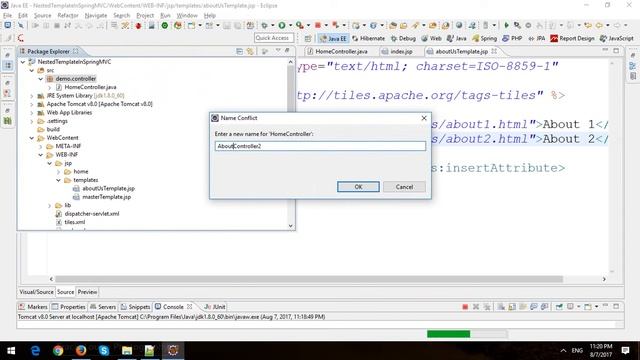Screen dimensions: 640x360
Task: Expand the Apache Tomcat v8.0 library
Action: pyautogui.click(x=32, y=104)
